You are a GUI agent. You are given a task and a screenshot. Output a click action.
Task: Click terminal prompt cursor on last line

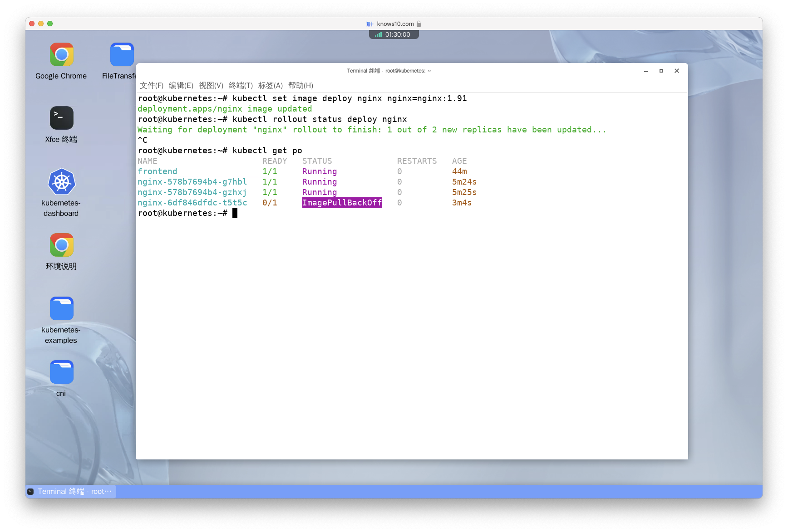tap(235, 213)
